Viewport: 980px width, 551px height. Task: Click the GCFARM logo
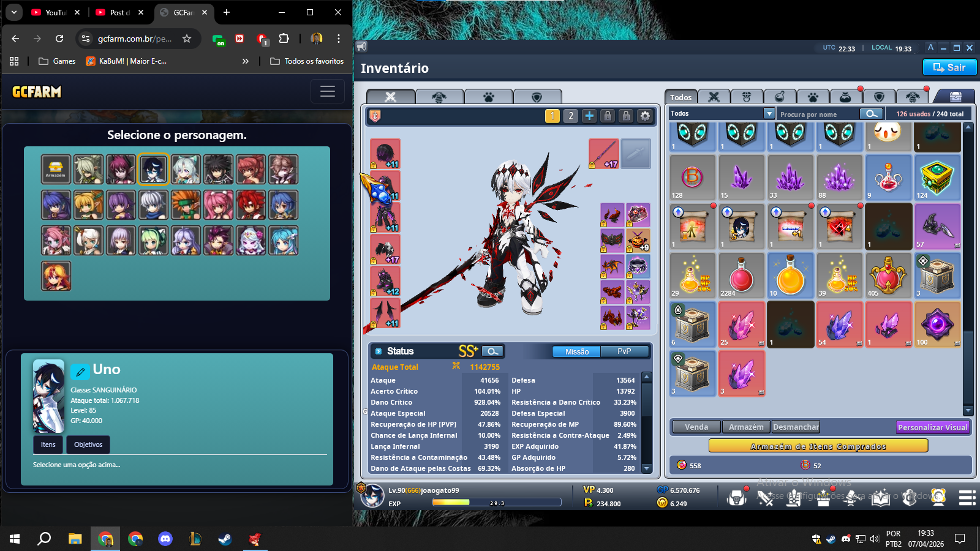pos(37,92)
